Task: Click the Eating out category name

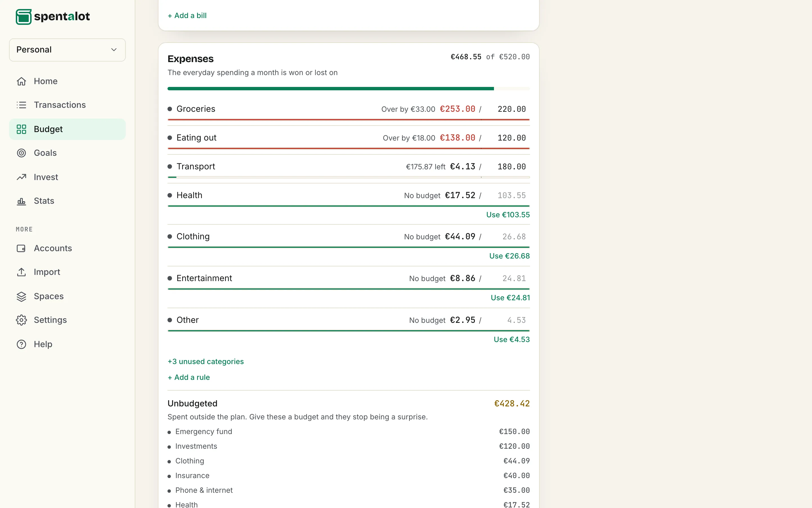Action: tap(197, 138)
